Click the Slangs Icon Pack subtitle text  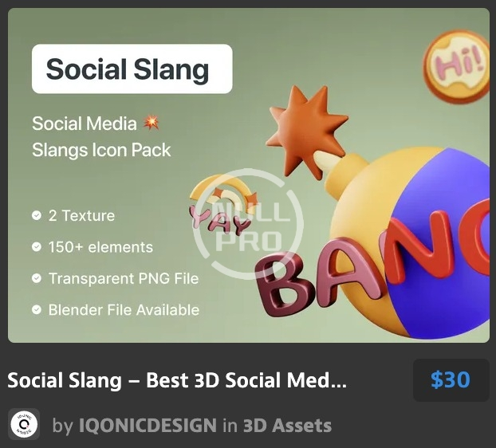pos(101,150)
